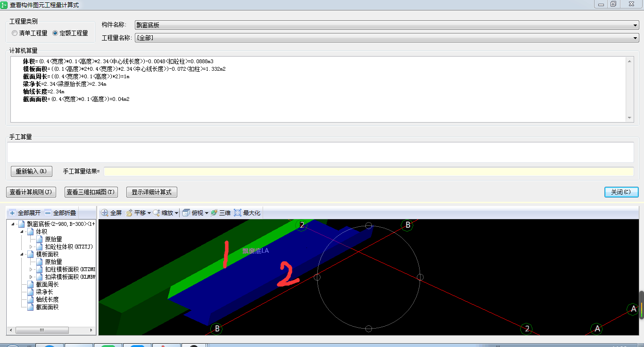
Task: Activate 缩放 zoom magnifier tool
Action: point(157,213)
